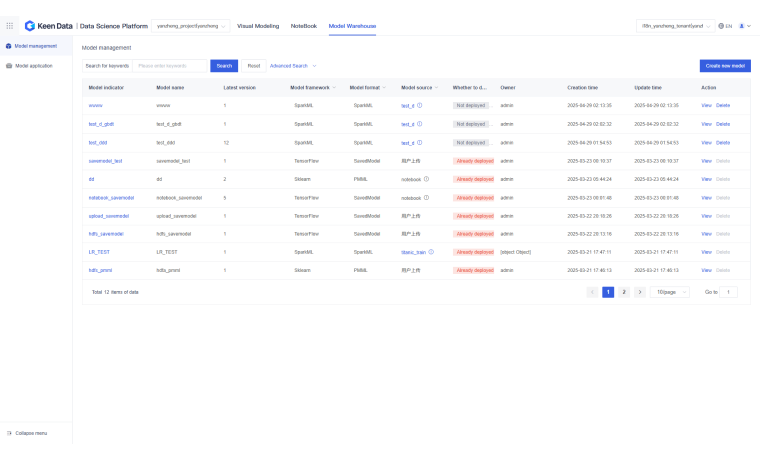Click the keyword search input field
Viewport: 760px width, 460px height.
(x=170, y=66)
